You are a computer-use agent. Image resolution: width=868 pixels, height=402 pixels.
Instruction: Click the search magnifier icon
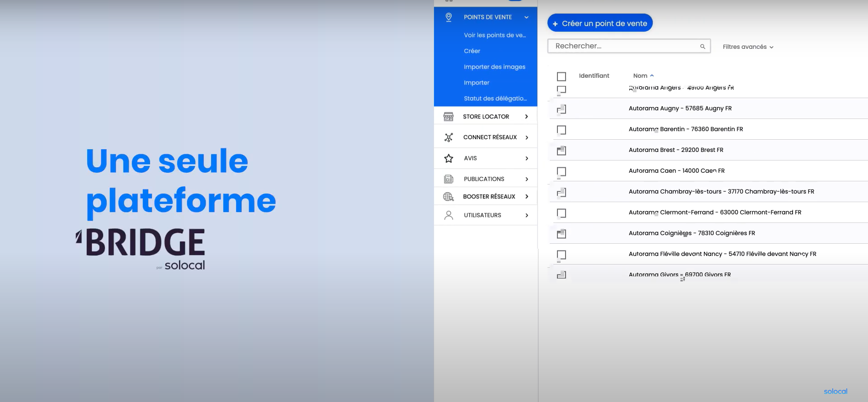(703, 47)
